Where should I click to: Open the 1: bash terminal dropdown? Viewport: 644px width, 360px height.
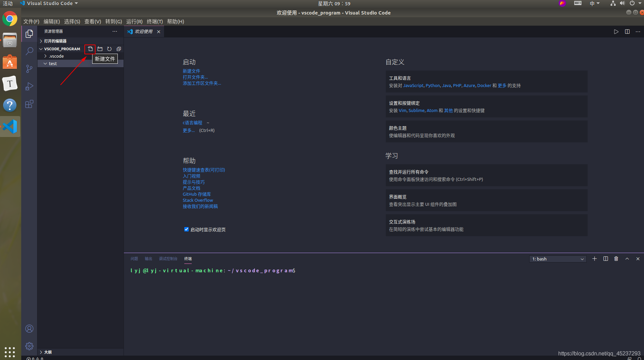point(558,259)
